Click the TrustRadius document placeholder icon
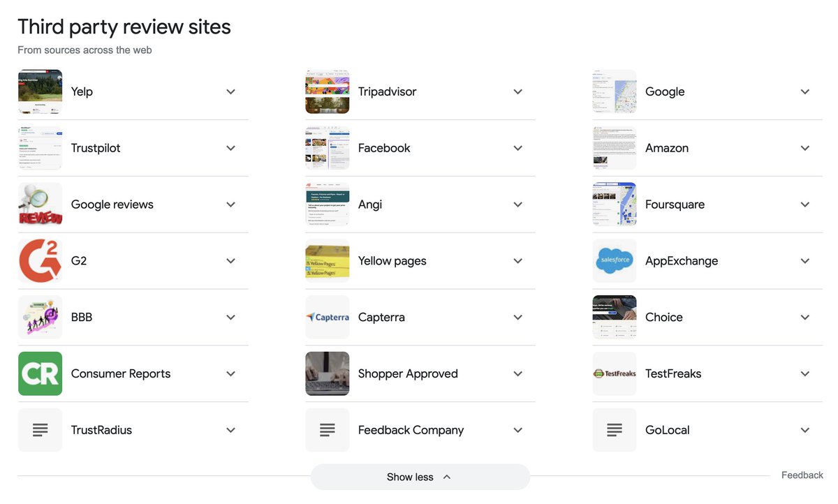 [40, 430]
